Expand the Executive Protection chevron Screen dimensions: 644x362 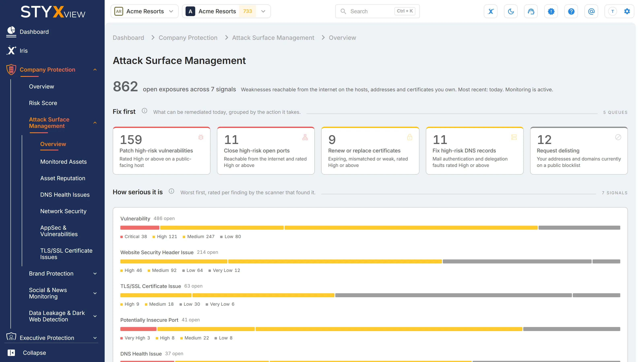coord(95,338)
